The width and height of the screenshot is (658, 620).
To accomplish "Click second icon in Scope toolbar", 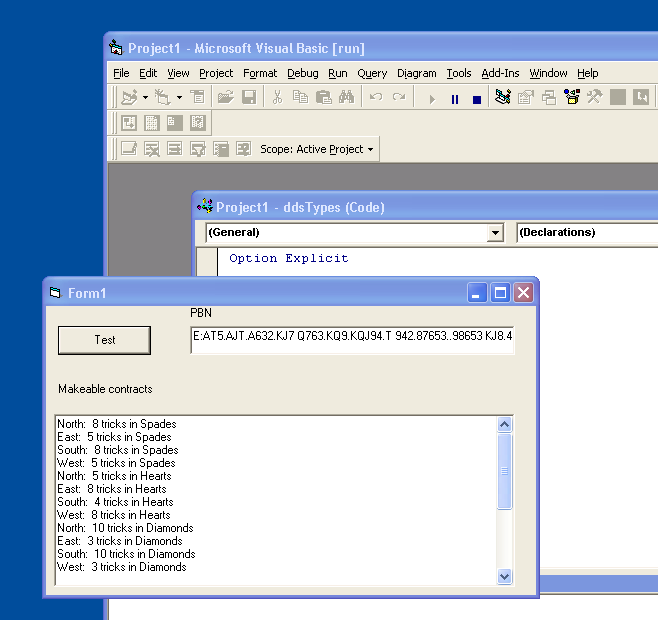I will pos(151,149).
